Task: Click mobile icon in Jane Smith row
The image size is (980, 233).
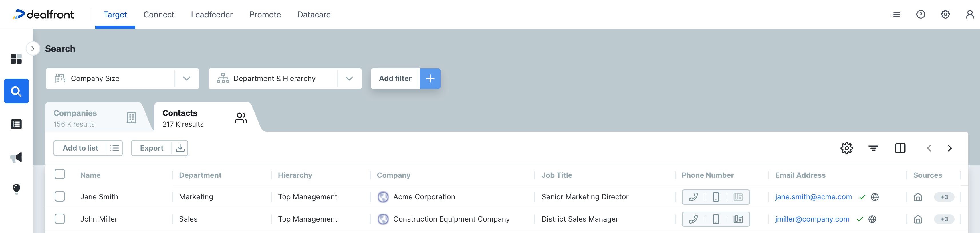Action: [x=716, y=197]
